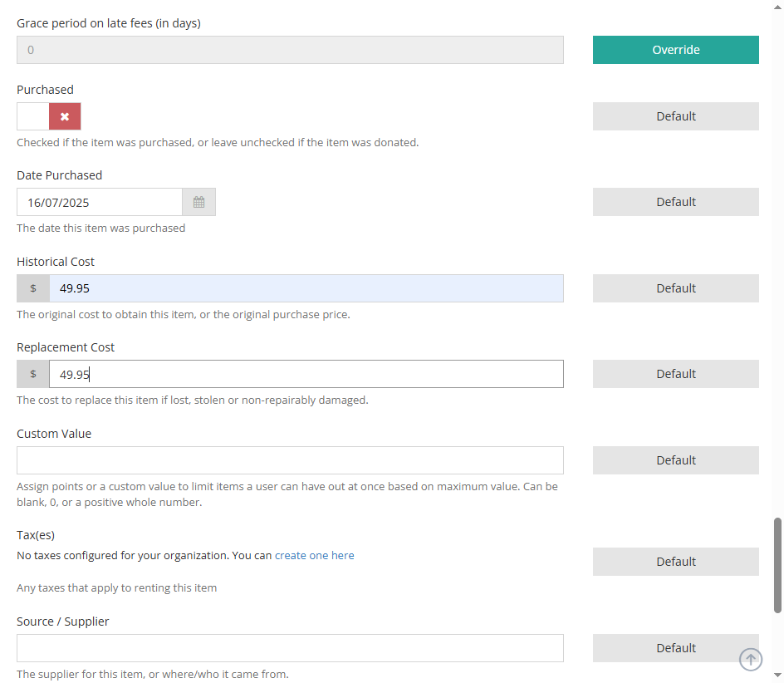
Task: Focus the Grace period on late fees field
Action: point(290,50)
